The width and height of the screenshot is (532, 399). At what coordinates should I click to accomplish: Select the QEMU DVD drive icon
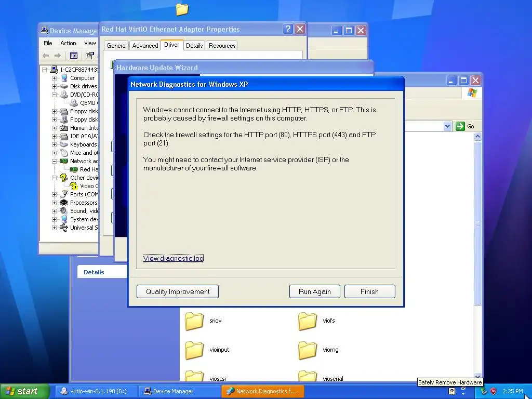click(74, 103)
